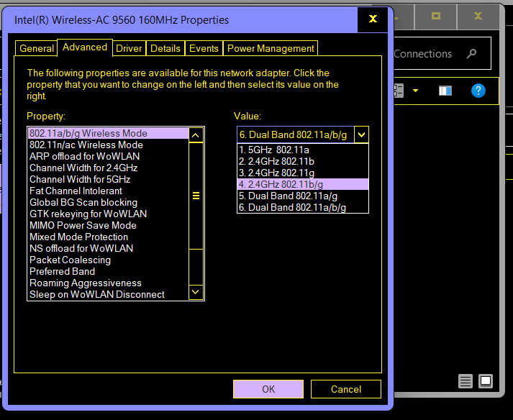Close the Intel Wireless-AC Properties dialog

(x=373, y=19)
